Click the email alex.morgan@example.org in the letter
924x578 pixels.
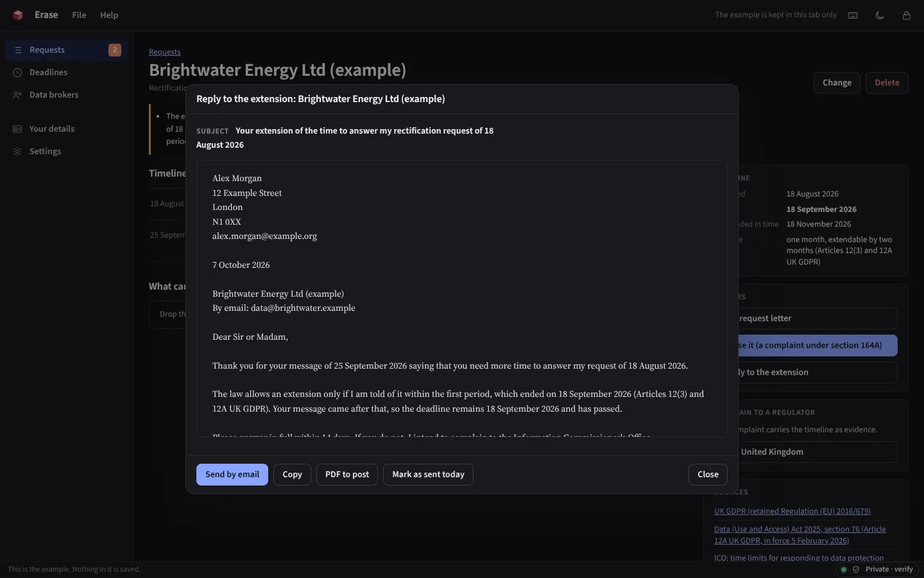click(x=264, y=236)
